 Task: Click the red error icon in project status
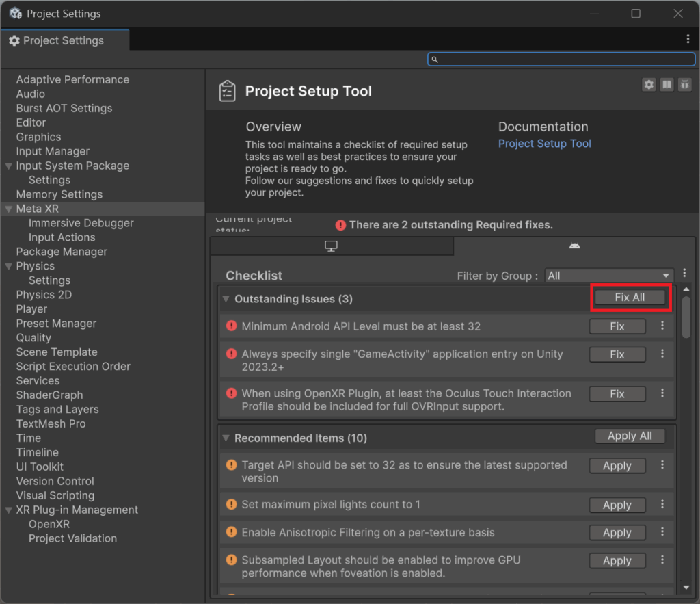340,225
